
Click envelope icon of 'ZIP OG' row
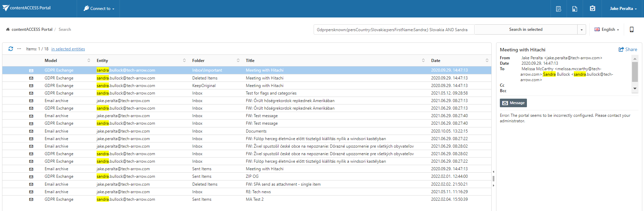(x=31, y=177)
